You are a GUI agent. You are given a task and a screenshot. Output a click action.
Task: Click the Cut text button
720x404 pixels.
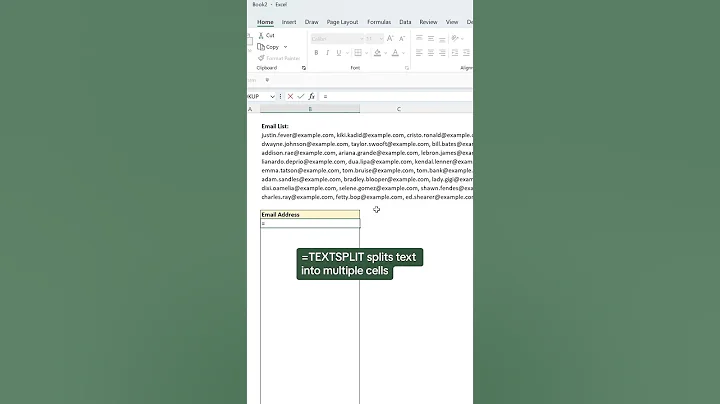click(270, 35)
